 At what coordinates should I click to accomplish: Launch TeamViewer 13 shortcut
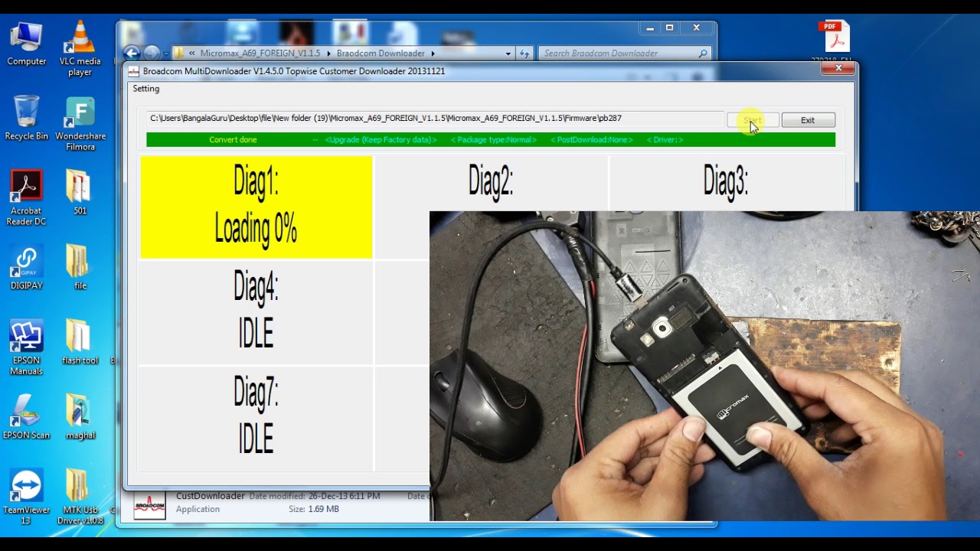(27, 497)
